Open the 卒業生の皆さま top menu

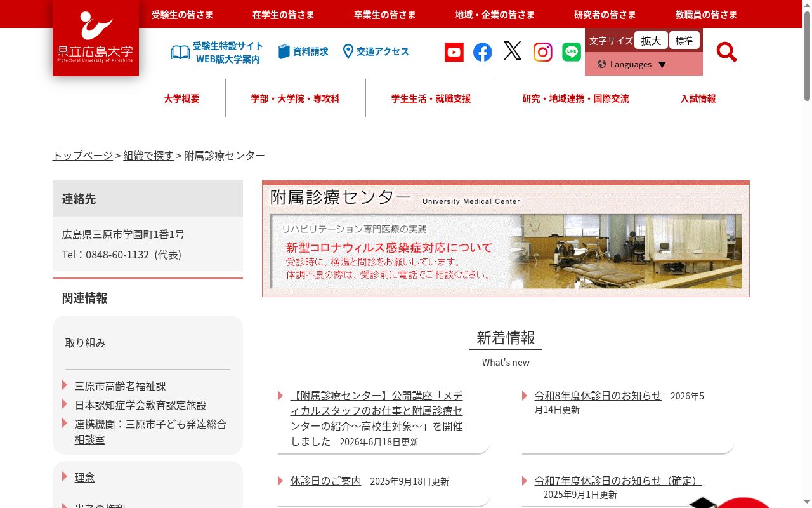click(x=385, y=15)
